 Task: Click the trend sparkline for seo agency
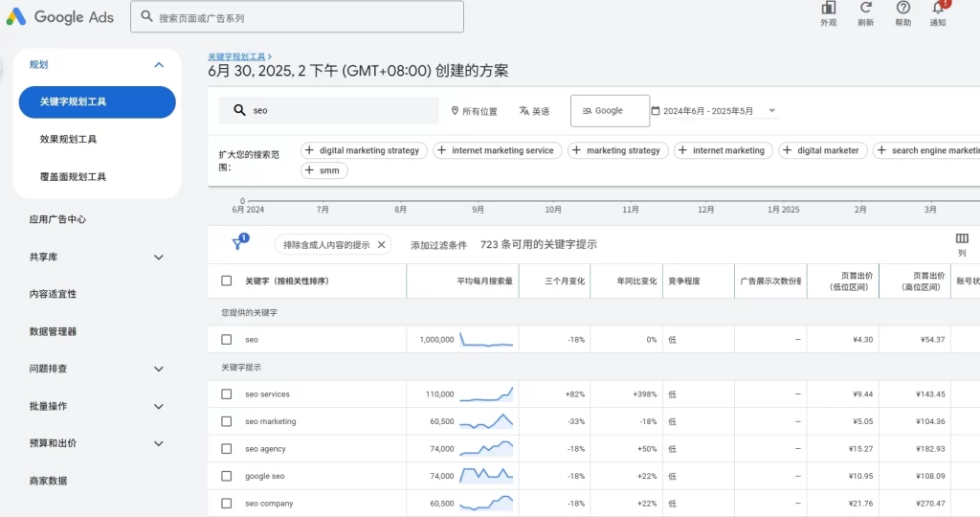(486, 448)
